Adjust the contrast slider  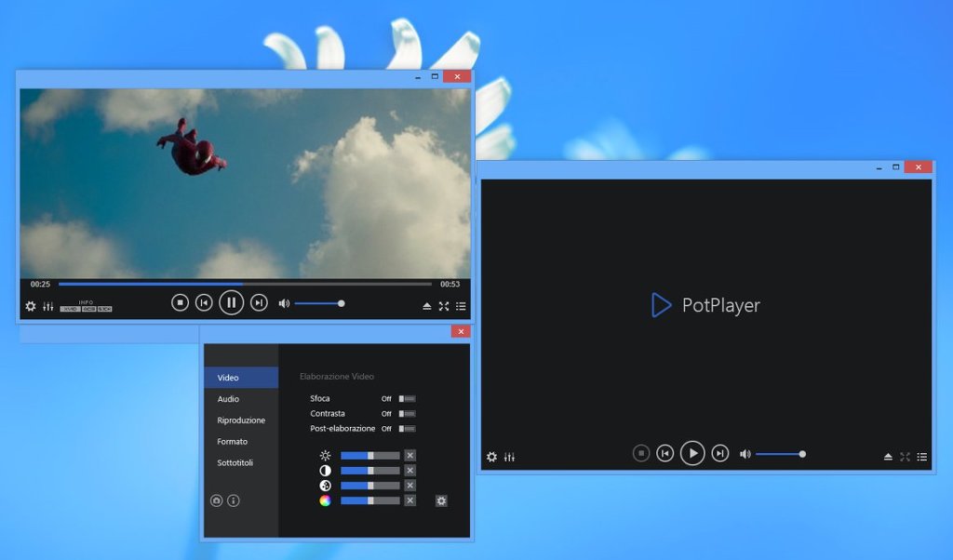tap(370, 471)
